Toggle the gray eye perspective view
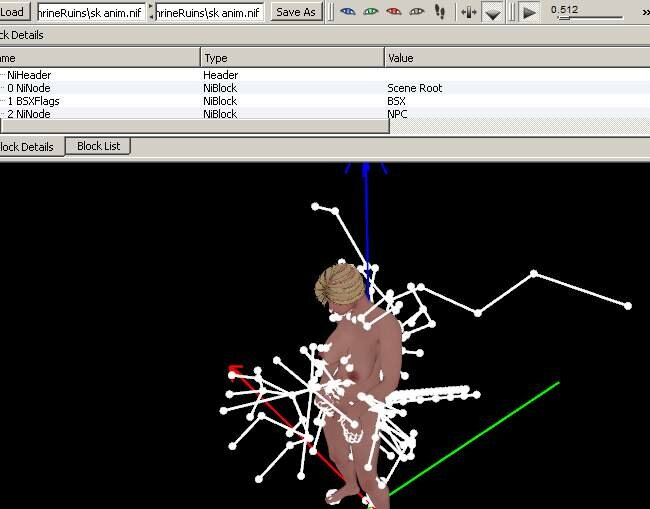 tap(417, 12)
